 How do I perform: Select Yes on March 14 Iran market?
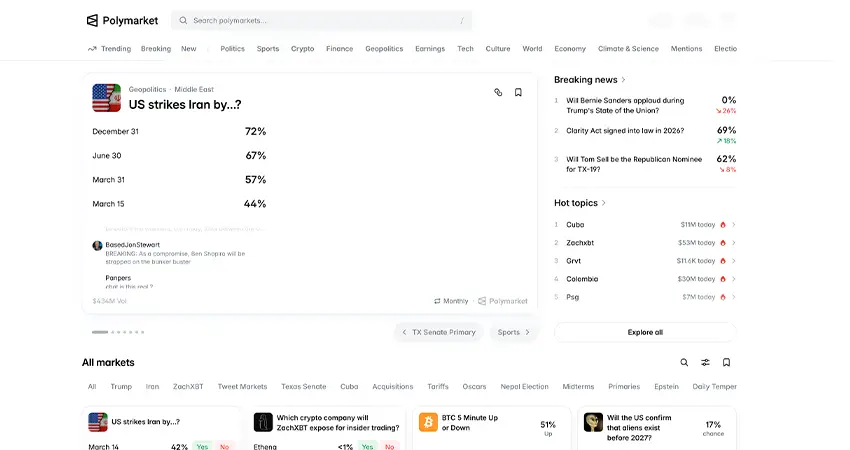(203, 446)
